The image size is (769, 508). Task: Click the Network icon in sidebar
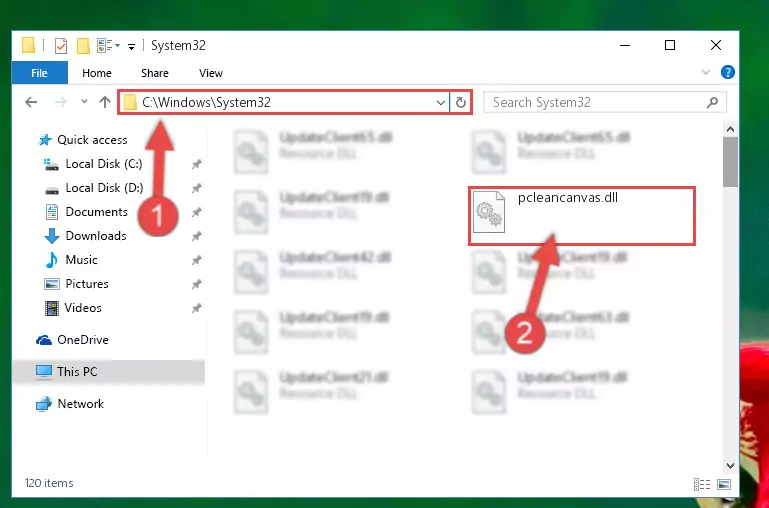44,404
